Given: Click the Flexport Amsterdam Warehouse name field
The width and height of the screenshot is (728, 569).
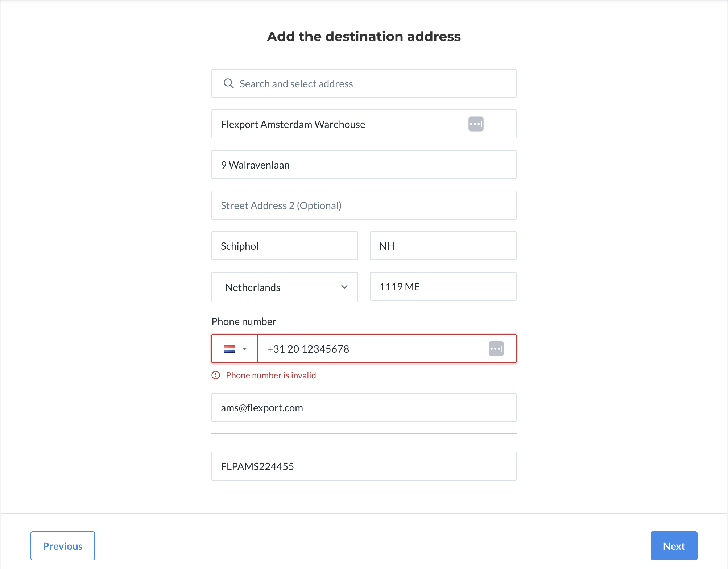Looking at the screenshot, I should [x=364, y=124].
